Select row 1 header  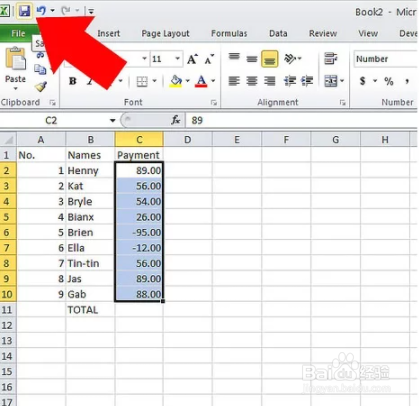click(7, 155)
